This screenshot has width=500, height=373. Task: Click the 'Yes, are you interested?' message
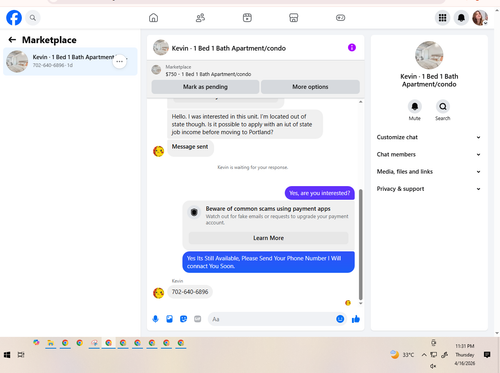pos(320,193)
